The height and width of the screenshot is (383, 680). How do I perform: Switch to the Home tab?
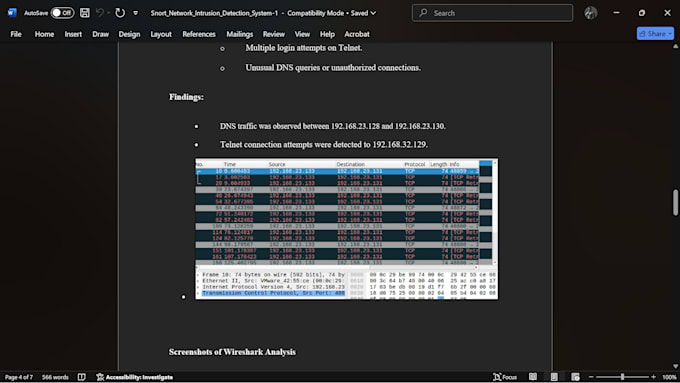tap(44, 34)
